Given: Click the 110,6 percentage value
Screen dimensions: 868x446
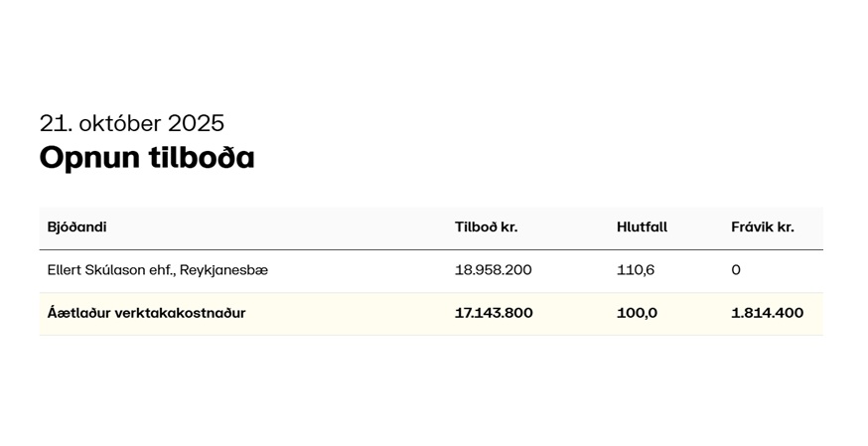Looking at the screenshot, I should pyautogui.click(x=636, y=270).
